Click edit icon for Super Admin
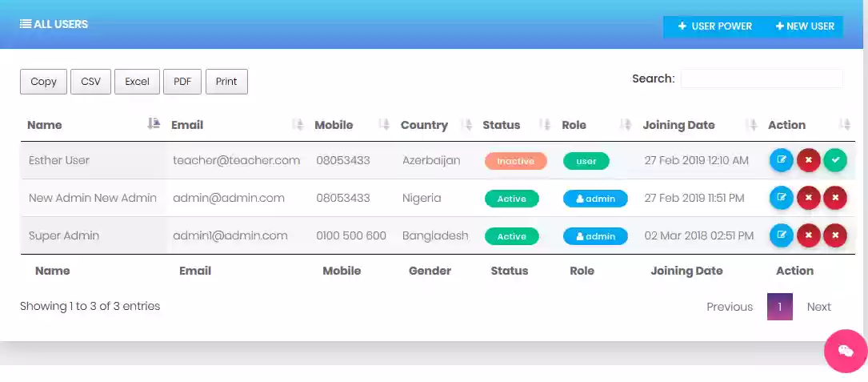868x382 pixels. 781,235
